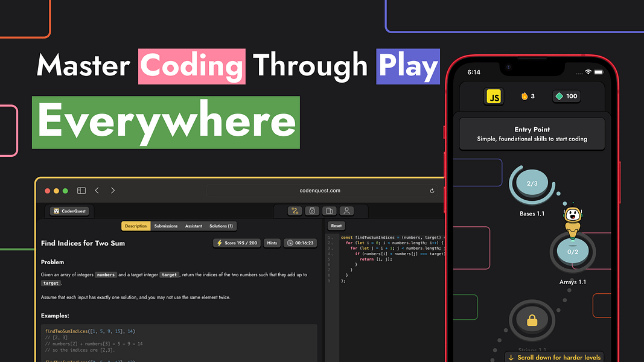The height and width of the screenshot is (362, 644).
Task: Open the Hints button
Action: [272, 243]
